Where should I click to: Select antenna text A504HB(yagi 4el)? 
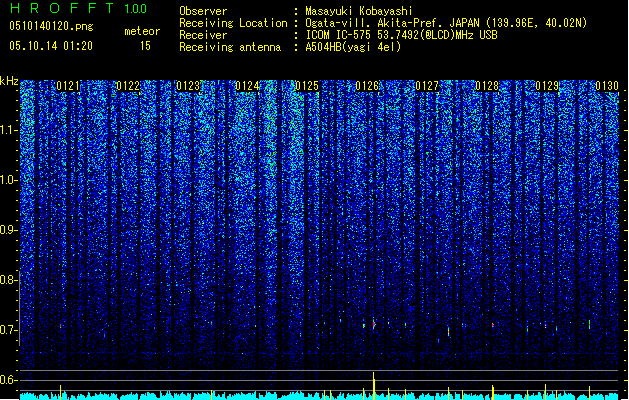[353, 47]
